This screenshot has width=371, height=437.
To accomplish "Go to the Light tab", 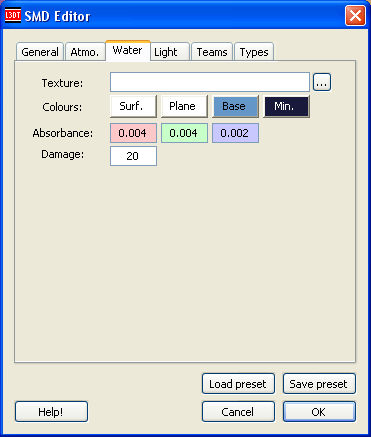I will tap(170, 52).
